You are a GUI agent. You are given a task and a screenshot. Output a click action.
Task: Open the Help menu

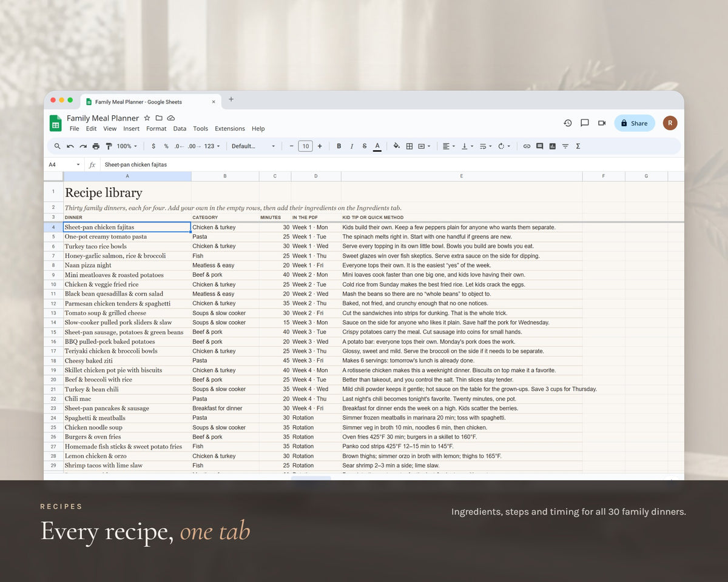(x=258, y=129)
